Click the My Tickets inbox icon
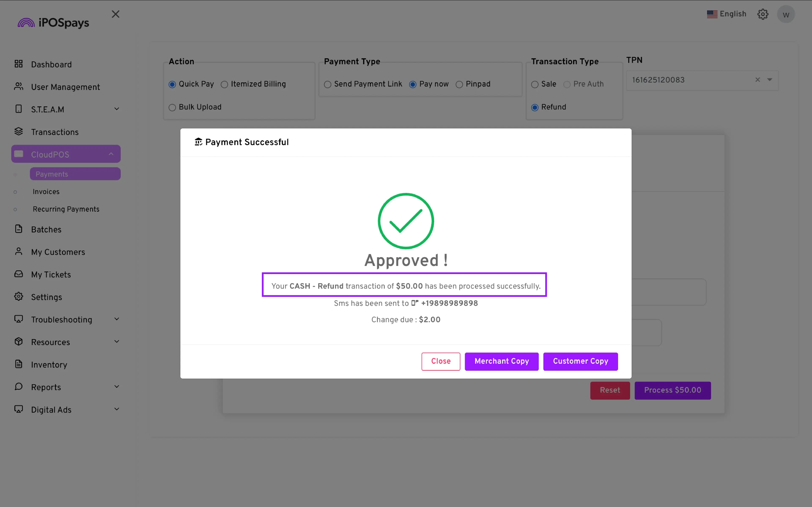This screenshot has width=812, height=507. pos(18,274)
